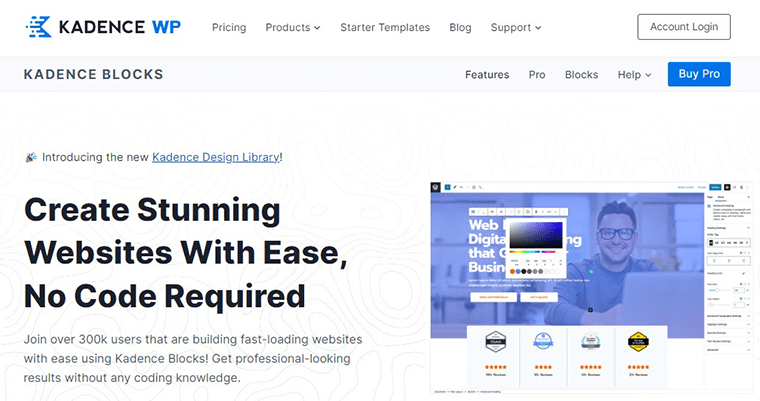
Task: Click the settings icon in editor top bar
Action: tap(728, 187)
